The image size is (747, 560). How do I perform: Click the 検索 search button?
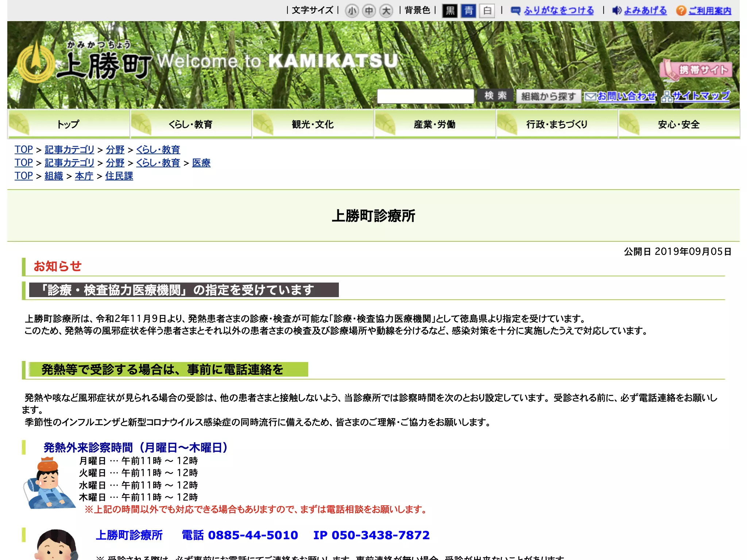point(495,96)
